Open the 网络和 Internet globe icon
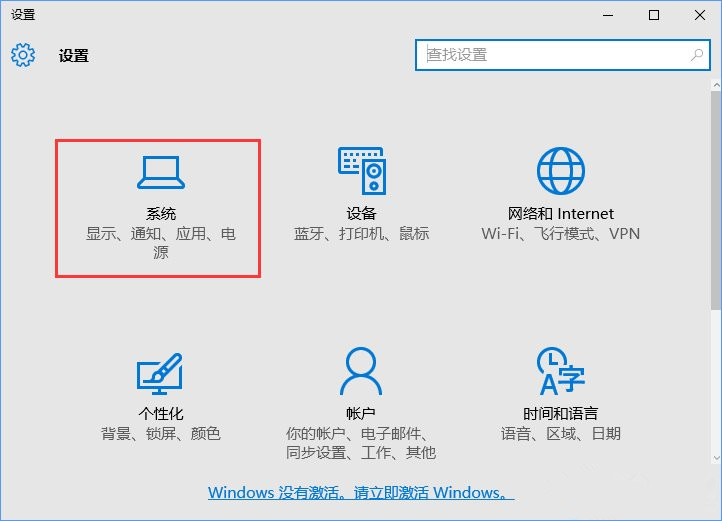 (x=561, y=171)
